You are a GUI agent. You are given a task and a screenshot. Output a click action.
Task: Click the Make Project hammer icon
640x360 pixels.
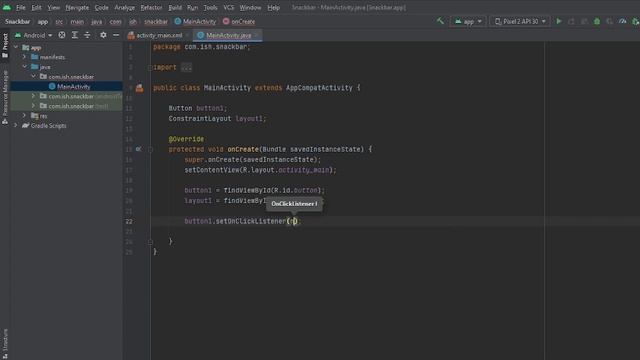point(440,21)
